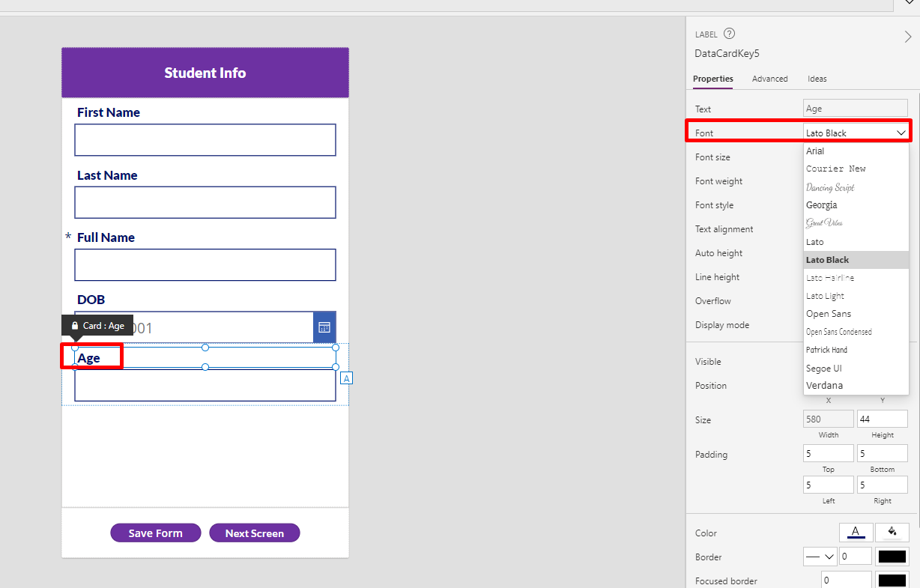Switch to the Properties tab

click(x=712, y=79)
